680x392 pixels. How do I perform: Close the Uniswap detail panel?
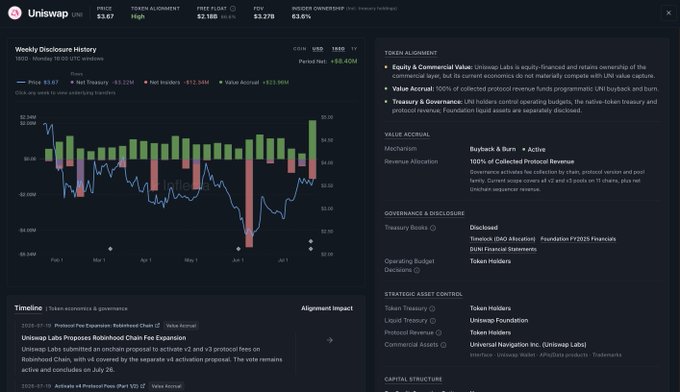668,13
